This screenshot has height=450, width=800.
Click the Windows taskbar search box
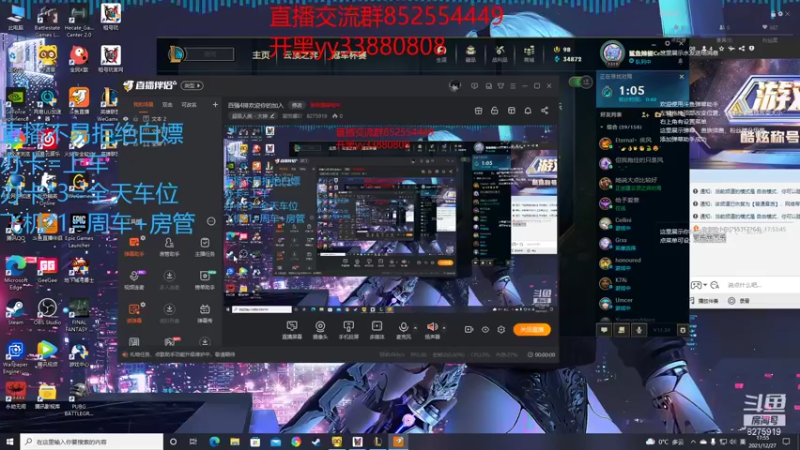click(x=92, y=441)
